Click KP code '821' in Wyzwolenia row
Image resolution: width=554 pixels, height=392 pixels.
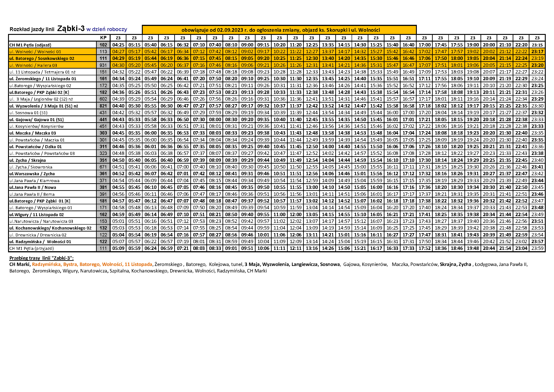pos(103,106)
